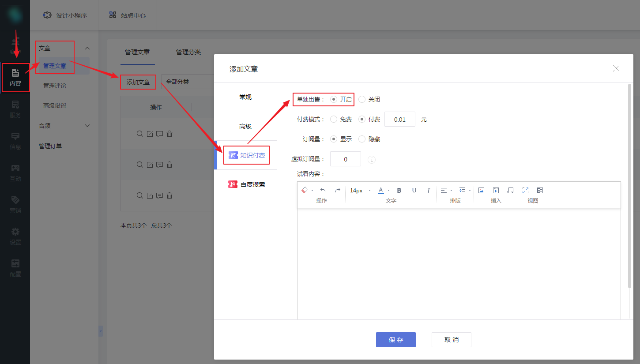640x364 pixels.
Task: Open the 营销 section in the left sidebar
Action: [x=15, y=205]
